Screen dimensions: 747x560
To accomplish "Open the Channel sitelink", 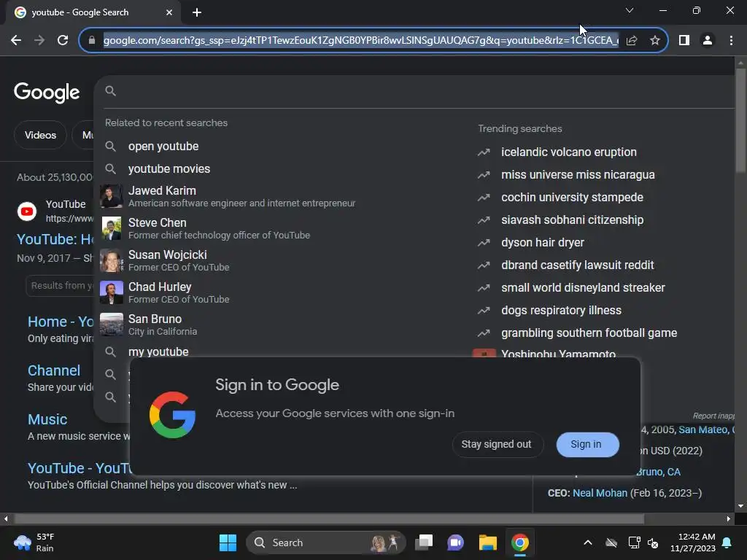I will pos(54,370).
